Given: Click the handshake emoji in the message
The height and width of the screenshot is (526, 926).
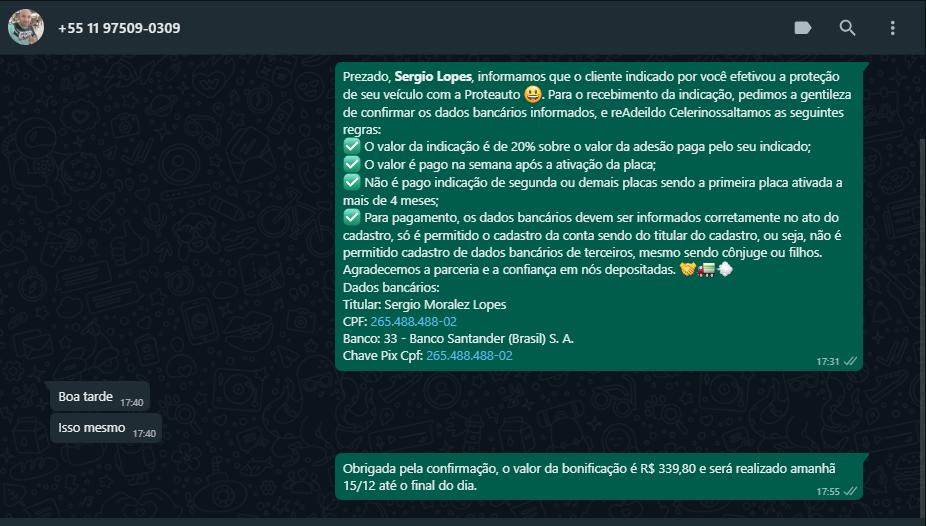Looking at the screenshot, I should pos(687,269).
